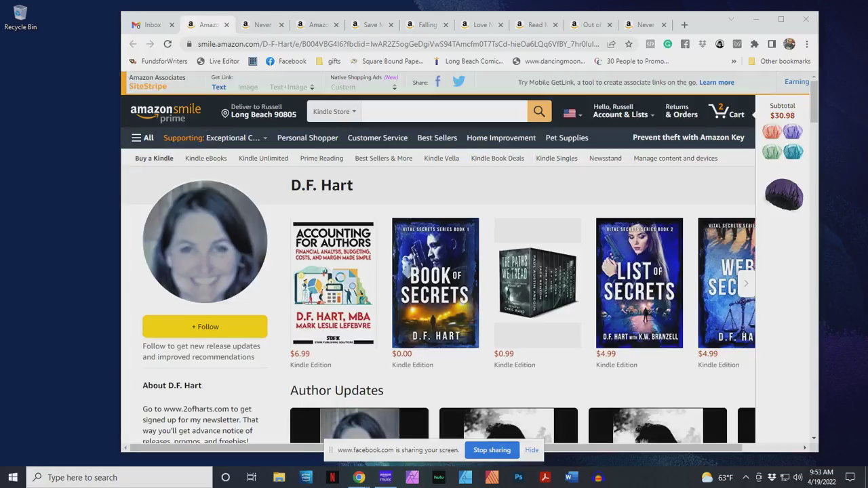Open the Amazon shopping cart
868x488 pixels.
coord(726,111)
